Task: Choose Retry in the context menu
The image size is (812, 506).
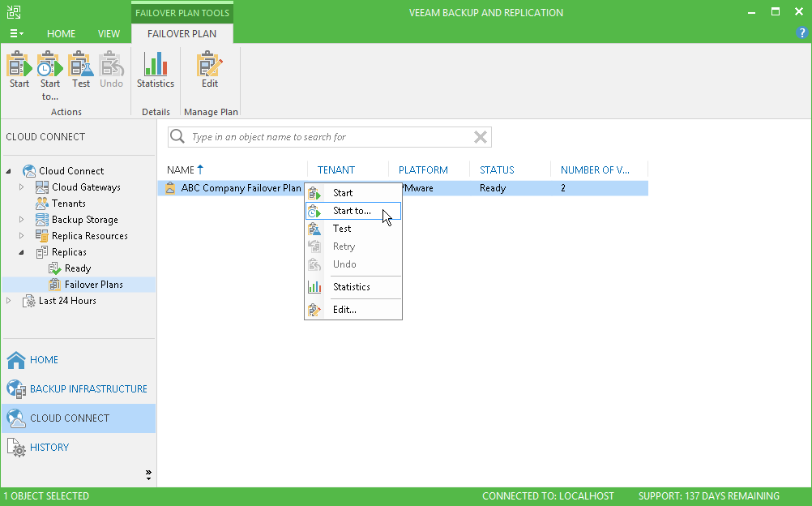Action: coord(353,247)
